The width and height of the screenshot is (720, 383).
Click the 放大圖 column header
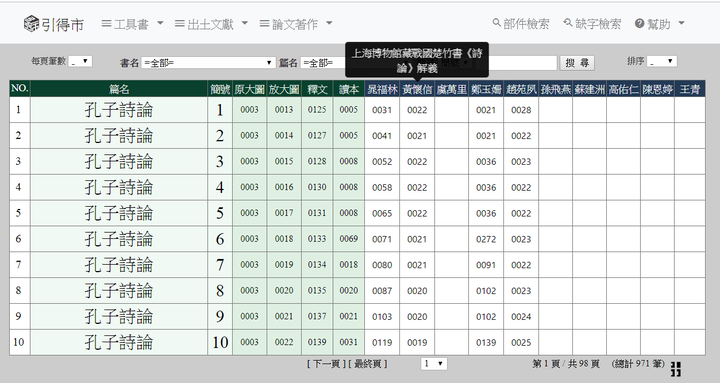pos(284,89)
